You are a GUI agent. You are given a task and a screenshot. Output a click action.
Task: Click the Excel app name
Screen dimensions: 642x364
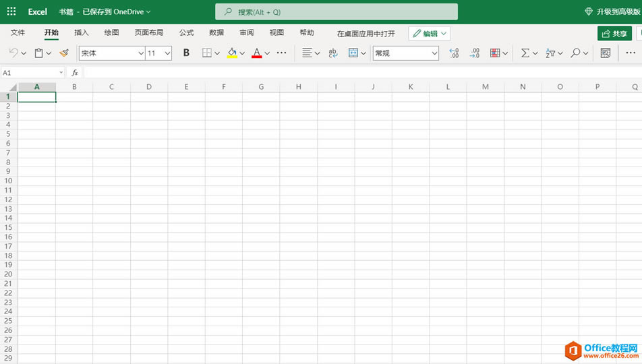(x=37, y=12)
